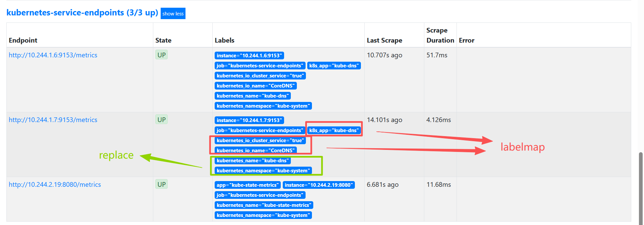Click kubernetes_io_name="CoreDNS" label in 10.244.1.7 row
The height and width of the screenshot is (225, 644).
256,151
